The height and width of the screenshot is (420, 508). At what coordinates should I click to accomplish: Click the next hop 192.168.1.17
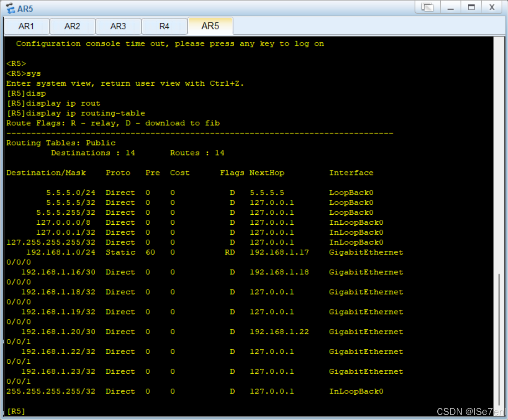pyautogui.click(x=279, y=252)
